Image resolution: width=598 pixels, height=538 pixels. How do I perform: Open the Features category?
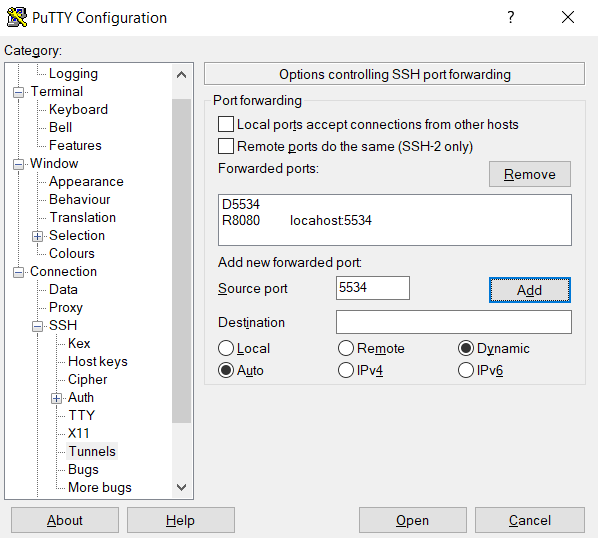pyautogui.click(x=75, y=145)
